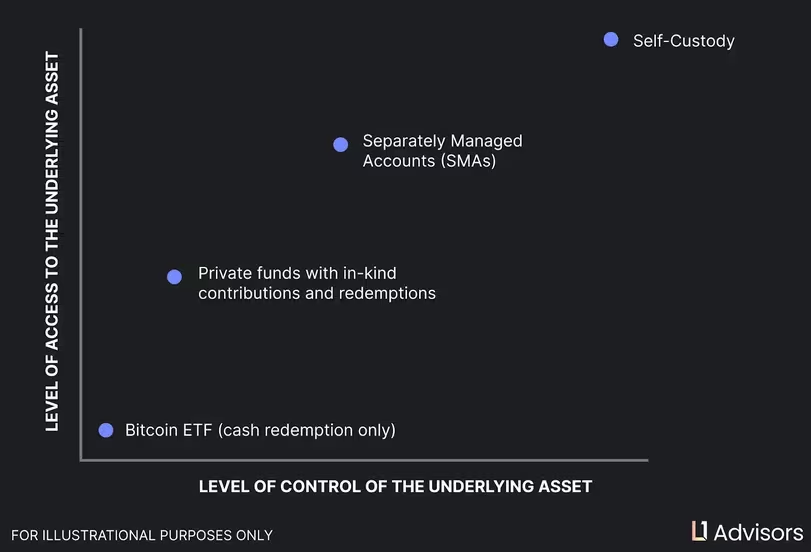The height and width of the screenshot is (552, 811).
Task: Click the Private funds data point dot
Action: pos(174,277)
